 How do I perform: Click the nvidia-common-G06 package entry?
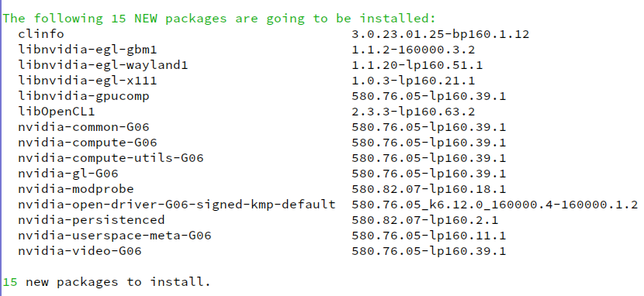tap(84, 127)
